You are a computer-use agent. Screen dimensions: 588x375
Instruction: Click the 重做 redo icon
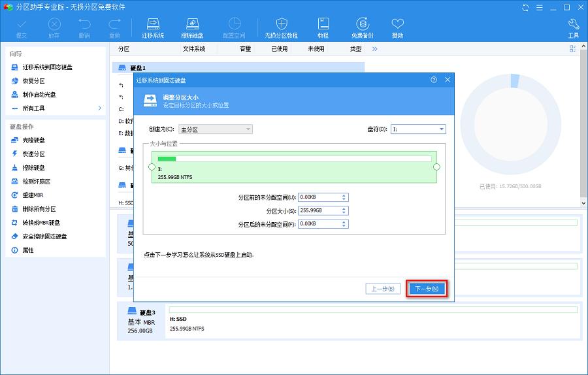(x=114, y=28)
